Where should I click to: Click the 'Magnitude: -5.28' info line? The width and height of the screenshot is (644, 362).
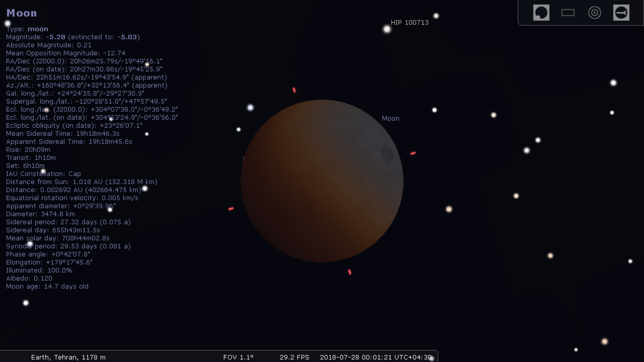(73, 37)
